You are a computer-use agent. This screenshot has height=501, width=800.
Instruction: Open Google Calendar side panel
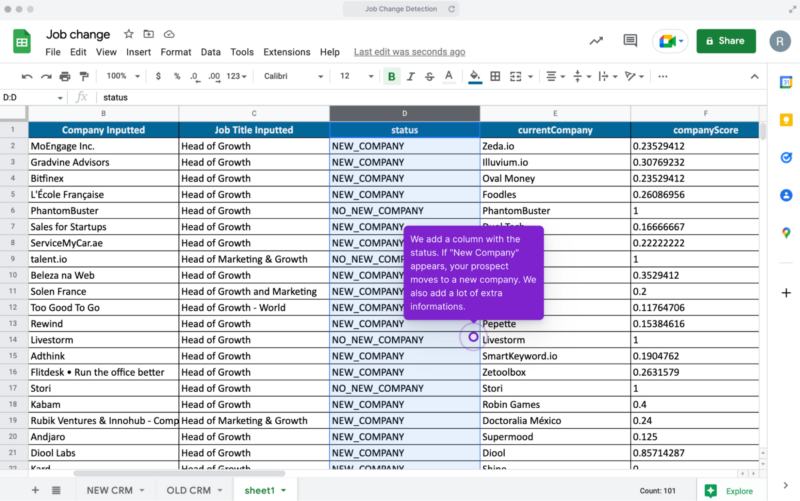click(x=786, y=83)
